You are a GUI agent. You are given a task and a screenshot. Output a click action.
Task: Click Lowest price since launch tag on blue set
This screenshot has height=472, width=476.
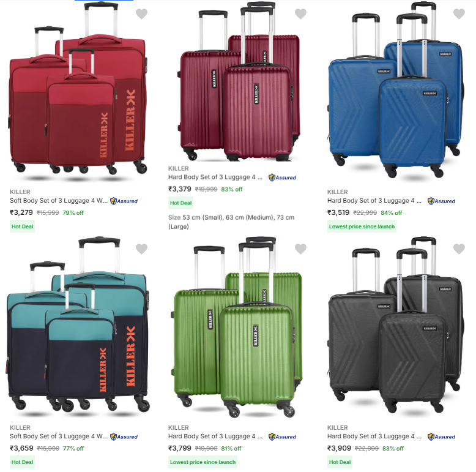point(362,227)
